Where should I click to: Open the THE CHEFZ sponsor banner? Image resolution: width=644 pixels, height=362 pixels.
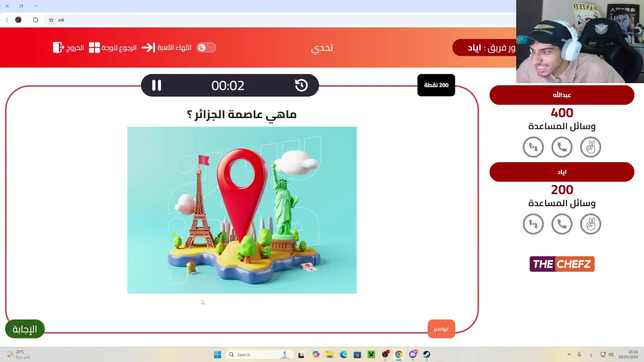tap(562, 264)
